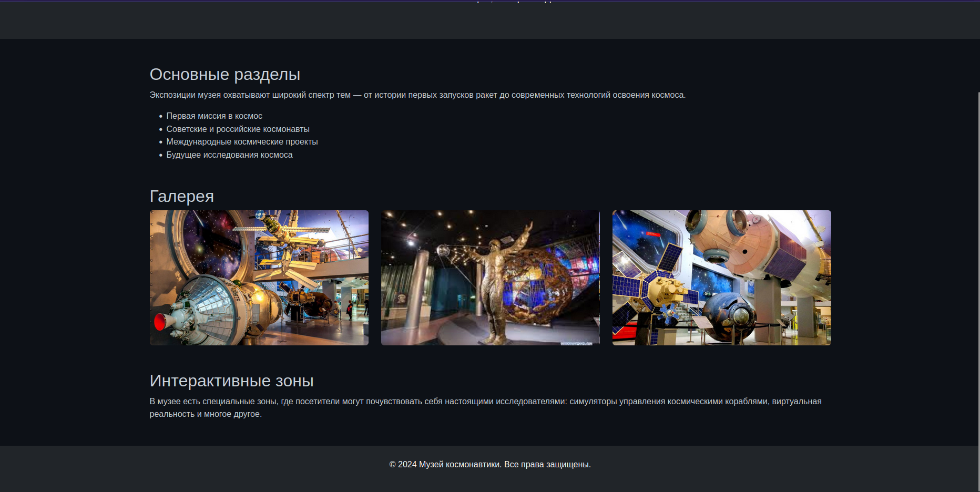Select 'Советские и российские космонавты' list item
Viewport: 980px width, 492px height.
(x=238, y=129)
